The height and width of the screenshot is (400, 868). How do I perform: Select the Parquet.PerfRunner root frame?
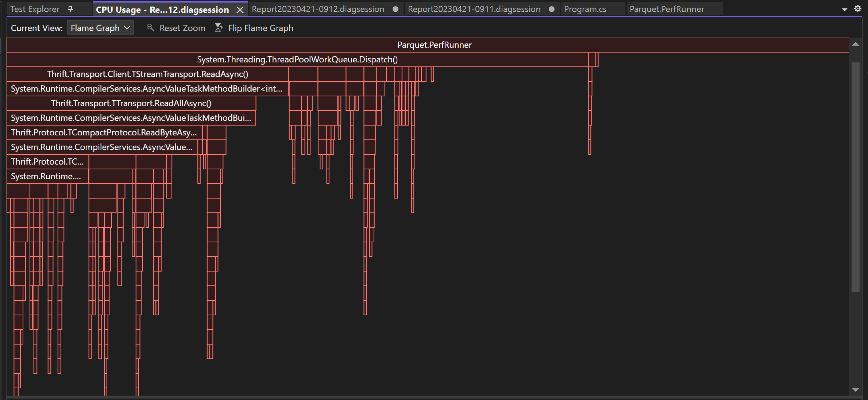(434, 45)
